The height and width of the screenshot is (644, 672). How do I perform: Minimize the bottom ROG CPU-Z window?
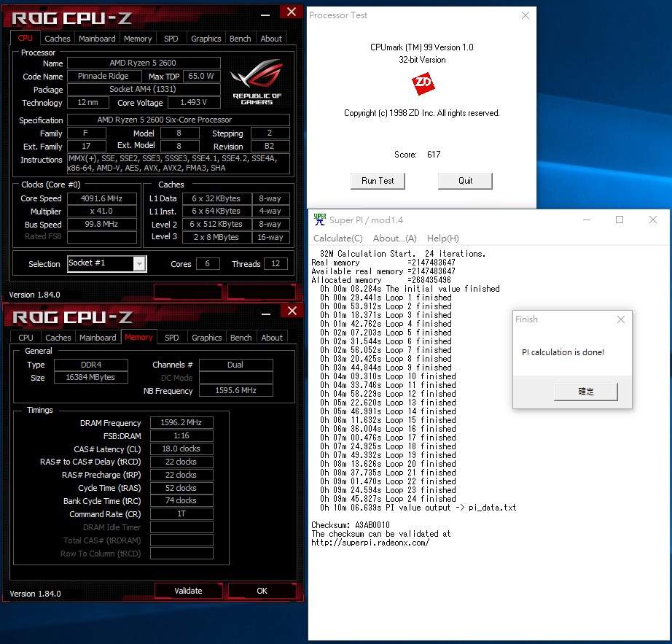tap(266, 314)
